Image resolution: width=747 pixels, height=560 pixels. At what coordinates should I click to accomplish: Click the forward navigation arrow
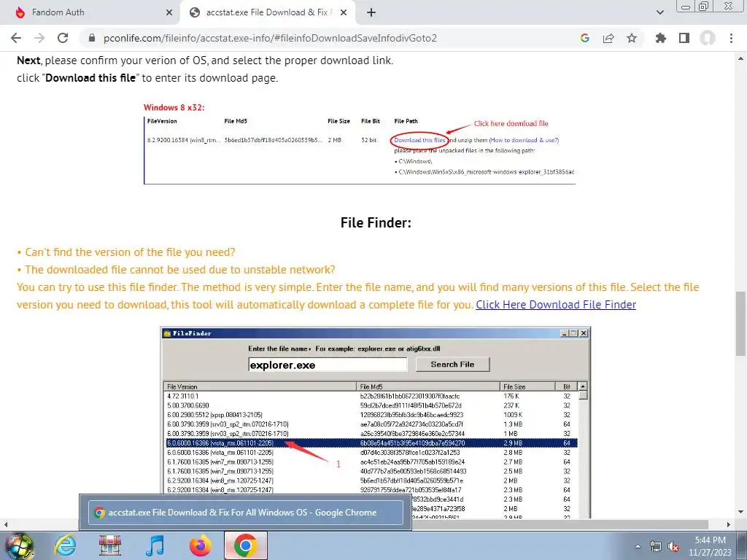39,38
